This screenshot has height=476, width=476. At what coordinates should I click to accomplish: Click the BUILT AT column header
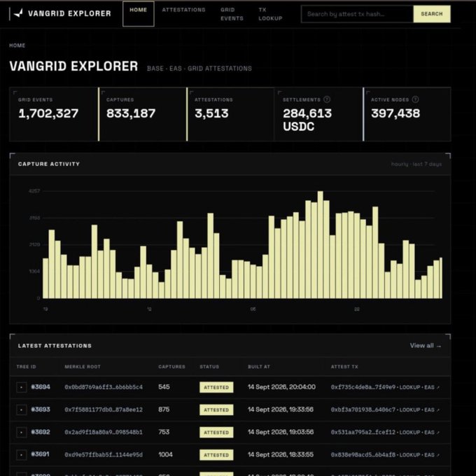pos(258,366)
